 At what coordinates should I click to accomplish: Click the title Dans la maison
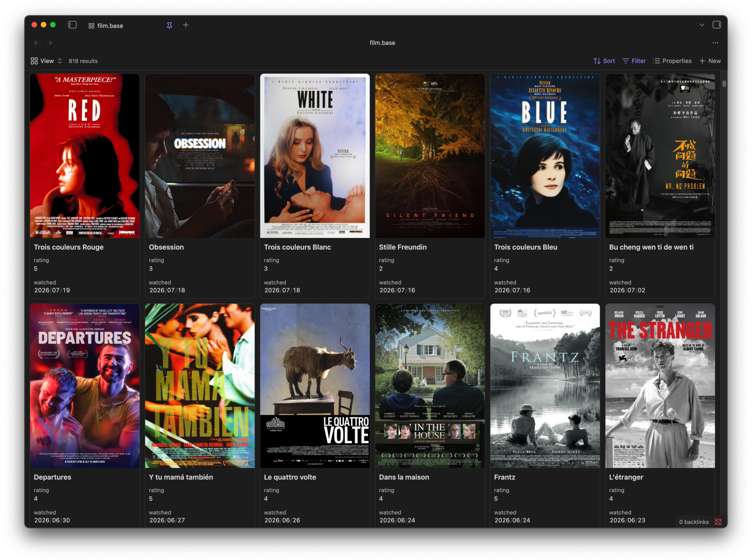404,477
